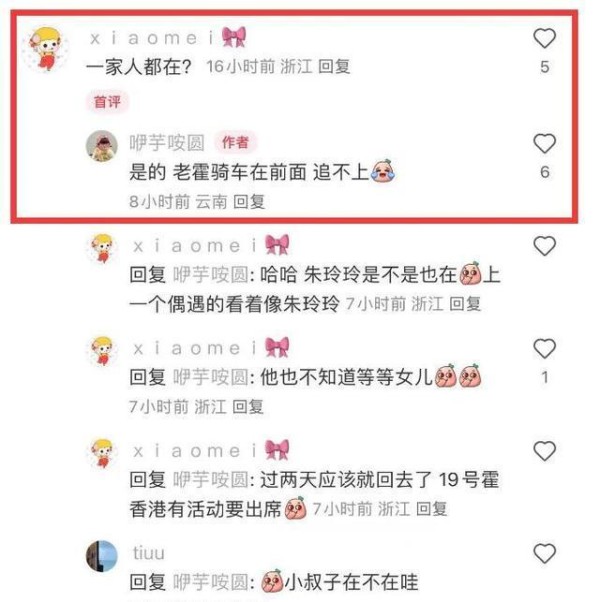Open the 咿芋咹圆 username in the author reply

pos(167,143)
